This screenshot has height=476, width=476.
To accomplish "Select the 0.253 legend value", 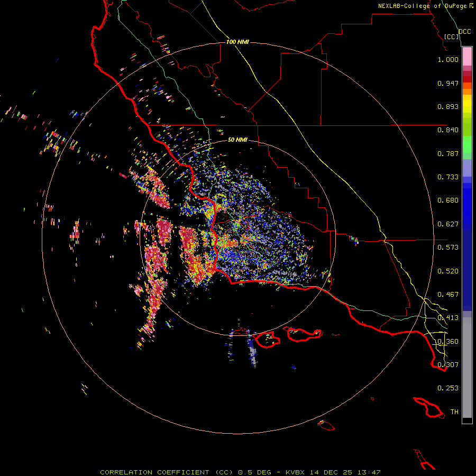I will 448,388.
